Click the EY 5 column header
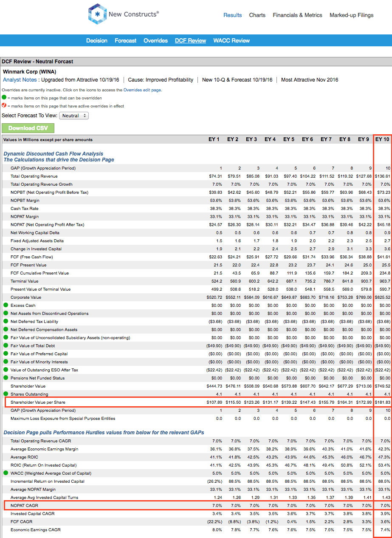The image size is (392, 538). pyautogui.click(x=289, y=139)
